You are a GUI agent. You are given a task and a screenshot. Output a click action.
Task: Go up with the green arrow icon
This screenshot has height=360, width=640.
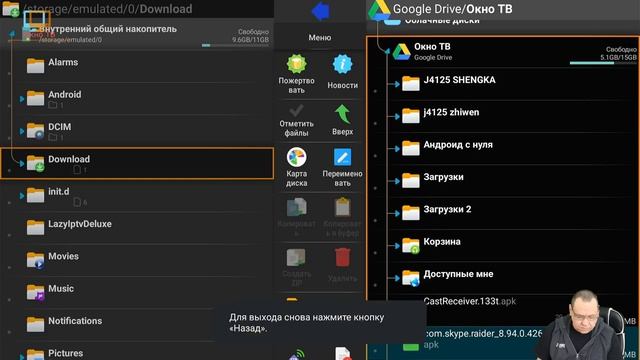(x=342, y=114)
